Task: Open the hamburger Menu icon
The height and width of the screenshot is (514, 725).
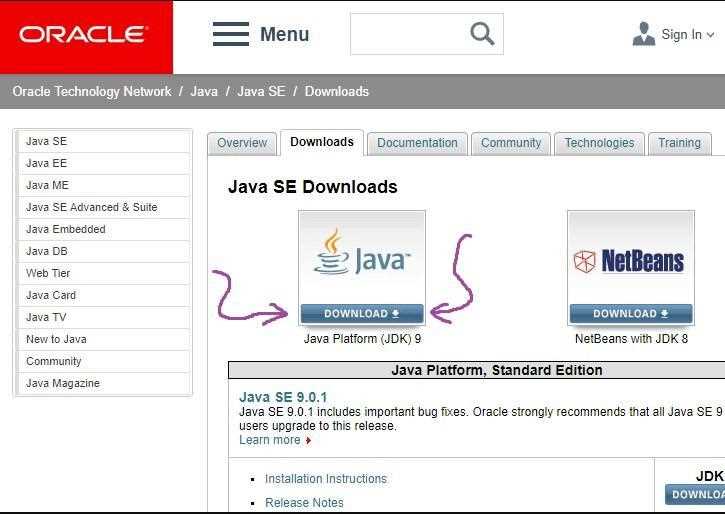Action: (x=231, y=34)
